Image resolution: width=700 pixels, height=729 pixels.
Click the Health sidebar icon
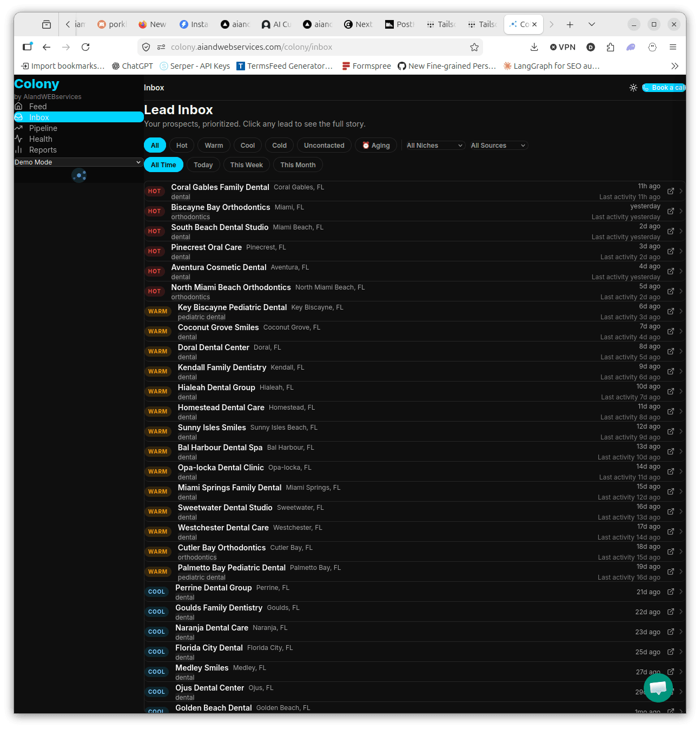tap(19, 139)
